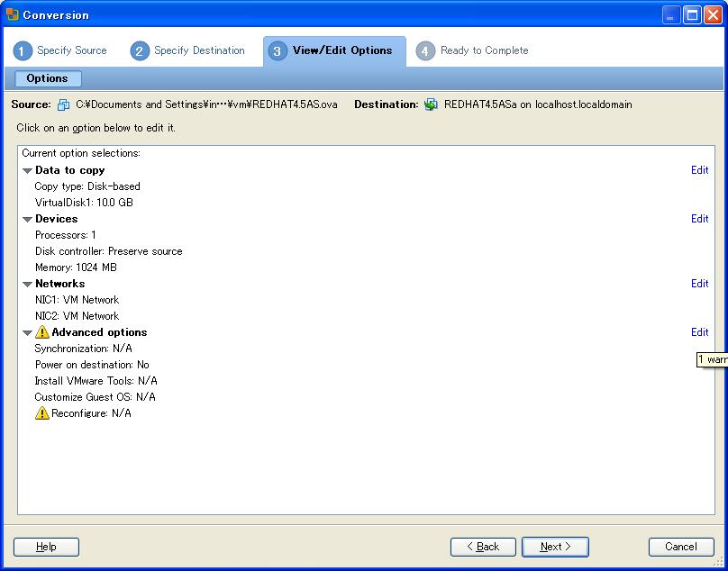Screen dimensions: 728x571
Task: Select 'Synchronization: N/A' row
Action: pos(84,349)
